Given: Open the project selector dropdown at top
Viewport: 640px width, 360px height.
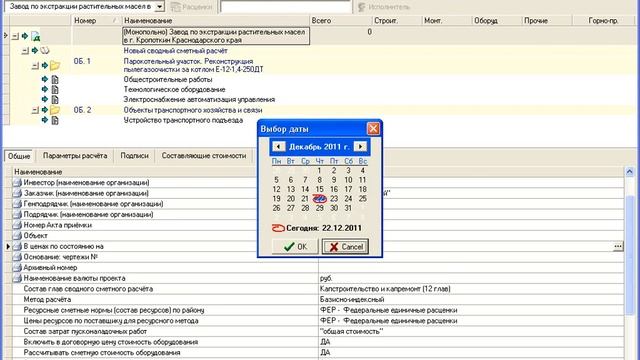Looking at the screenshot, I should (160, 7).
